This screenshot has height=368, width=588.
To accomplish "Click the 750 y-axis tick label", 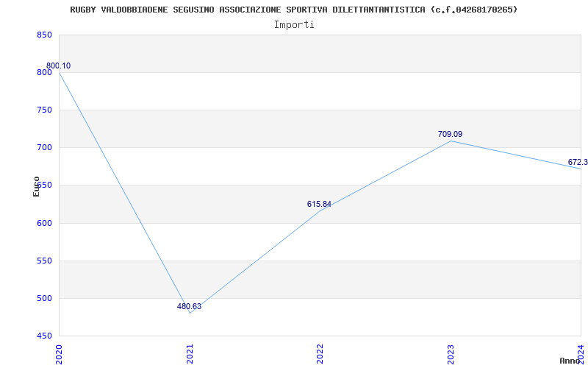I will (44, 110).
